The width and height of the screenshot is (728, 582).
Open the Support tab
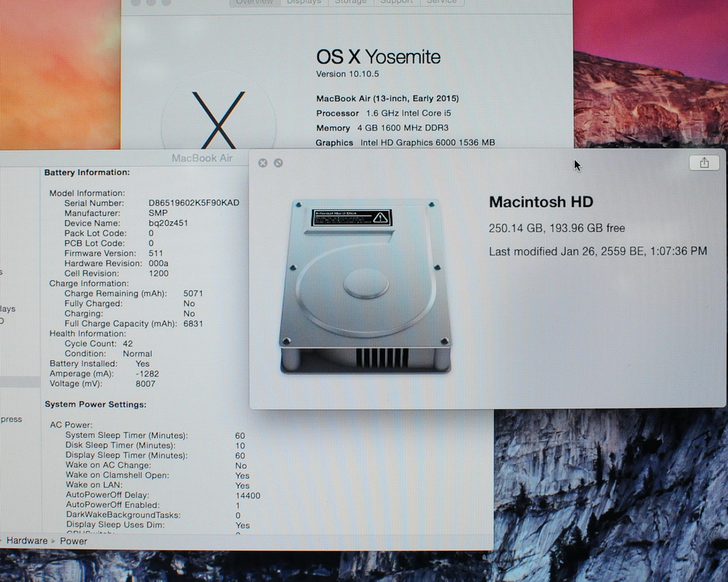point(396,2)
